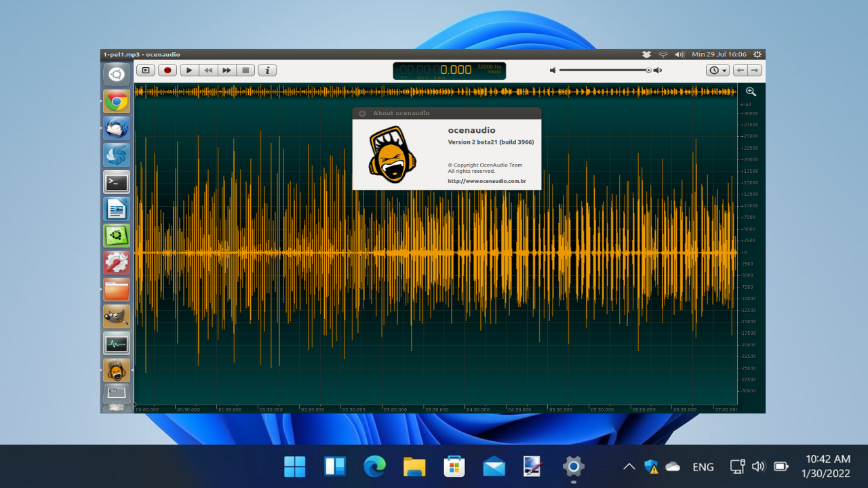Click the Fast Forward button
Image resolution: width=868 pixels, height=488 pixels.
[227, 70]
